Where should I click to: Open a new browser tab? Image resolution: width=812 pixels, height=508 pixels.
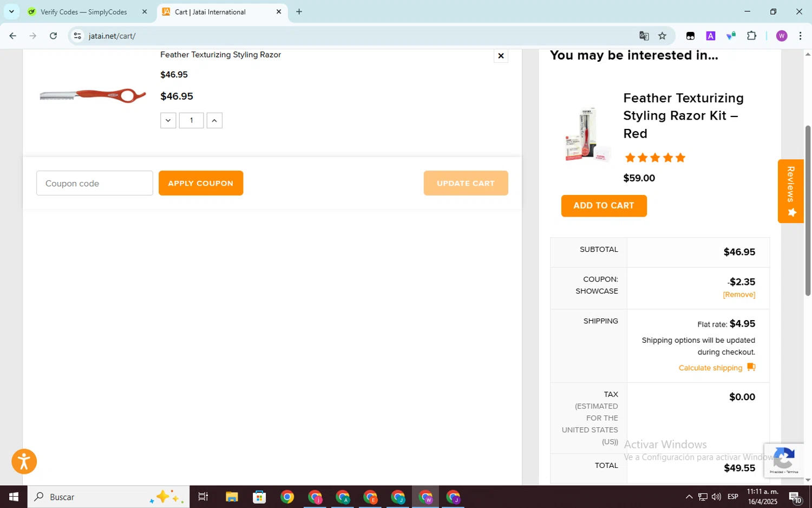pyautogui.click(x=299, y=12)
